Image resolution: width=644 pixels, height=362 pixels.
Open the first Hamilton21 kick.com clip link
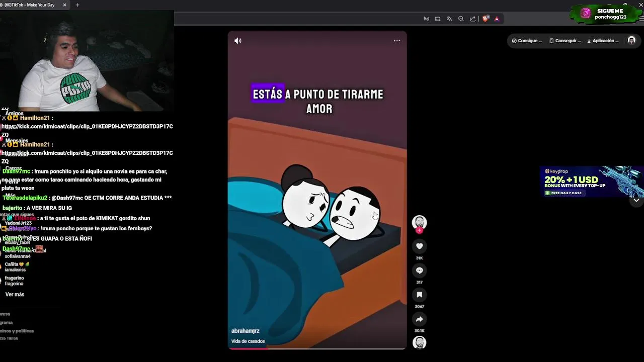(87, 131)
